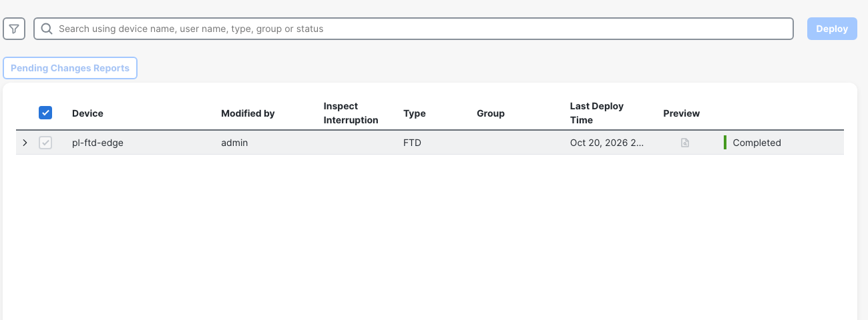
Task: Click the magnifier search icon
Action: coord(47,29)
